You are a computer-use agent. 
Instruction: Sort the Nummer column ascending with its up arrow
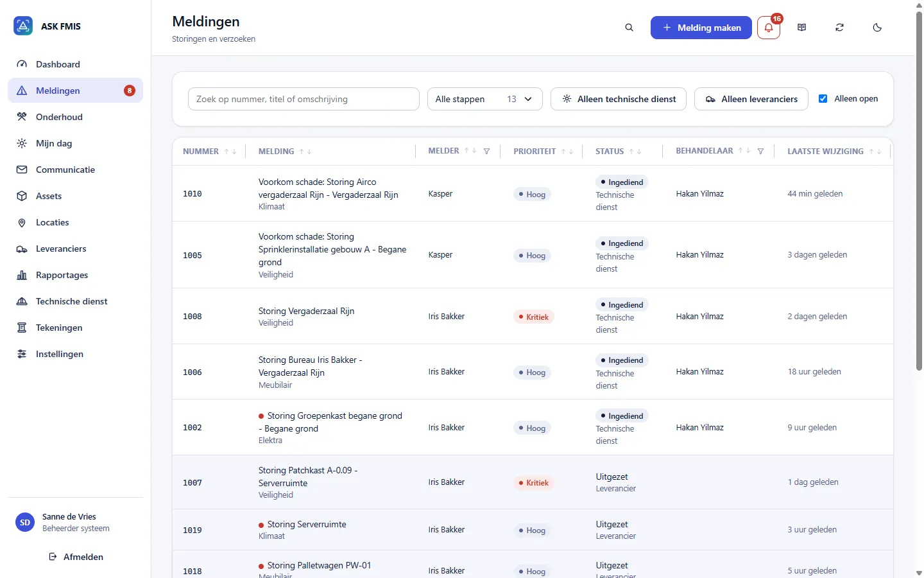(x=227, y=152)
